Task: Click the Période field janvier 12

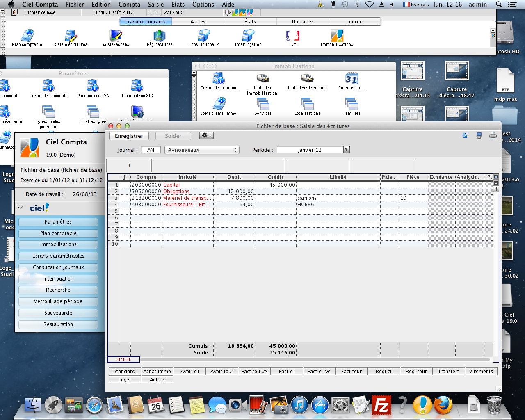Action: [310, 150]
